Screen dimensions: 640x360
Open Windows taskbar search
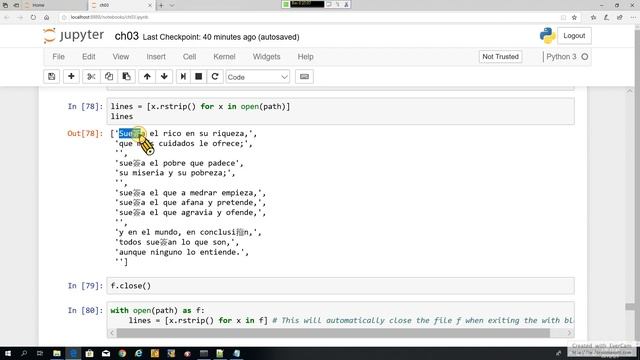(x=24, y=353)
